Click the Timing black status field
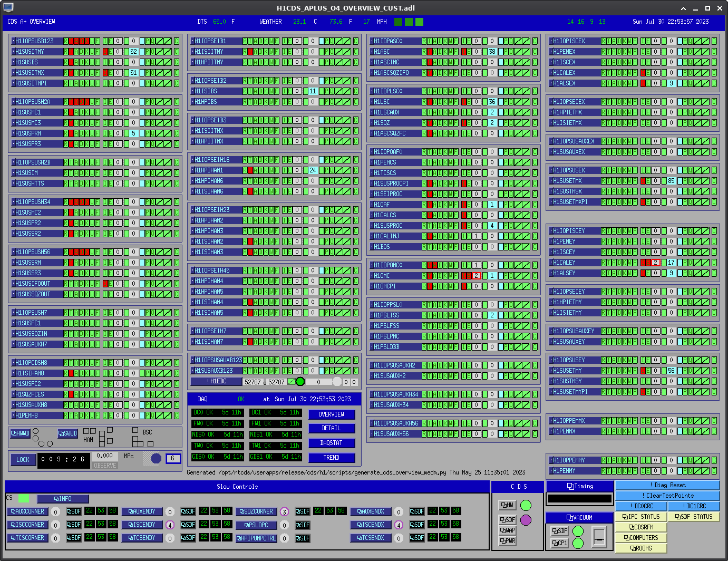This screenshot has width=728, height=561. [580, 498]
